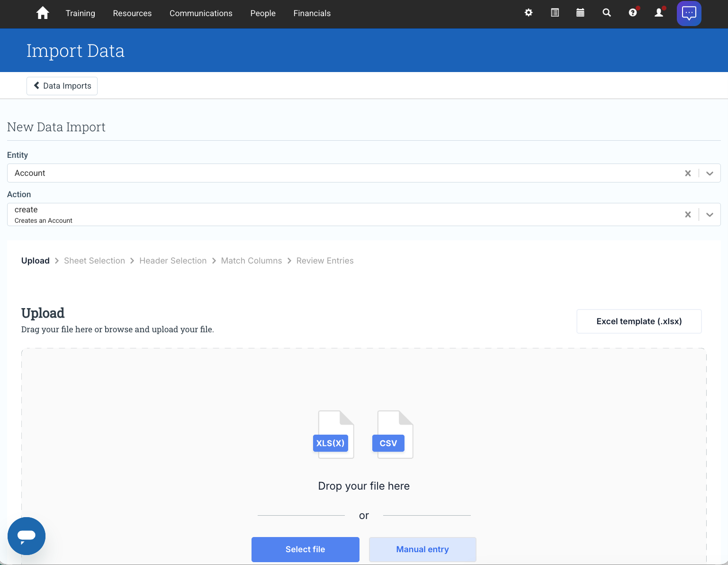Expand the Entity dropdown arrow

(x=710, y=173)
